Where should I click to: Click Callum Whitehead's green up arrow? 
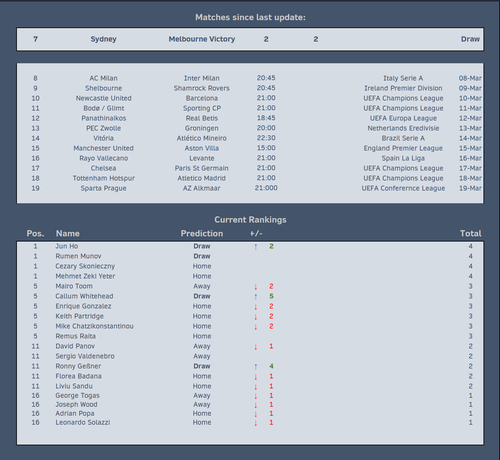pos(256,296)
